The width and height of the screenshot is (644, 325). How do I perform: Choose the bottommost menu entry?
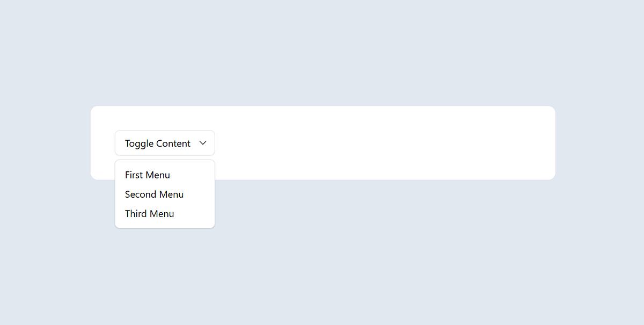point(149,213)
